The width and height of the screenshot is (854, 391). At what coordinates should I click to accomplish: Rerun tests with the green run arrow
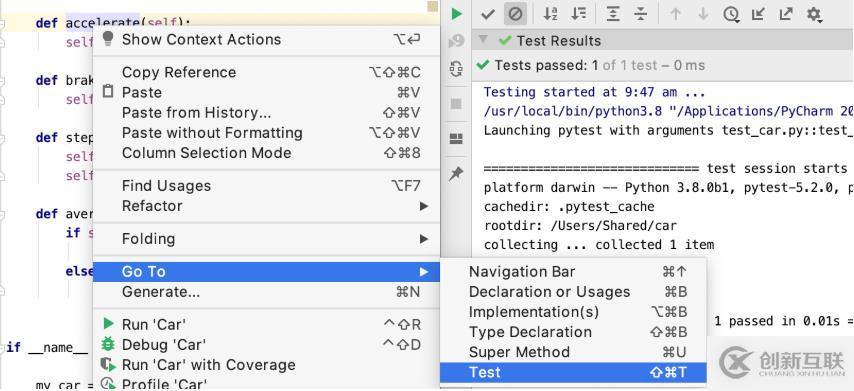pos(456,14)
